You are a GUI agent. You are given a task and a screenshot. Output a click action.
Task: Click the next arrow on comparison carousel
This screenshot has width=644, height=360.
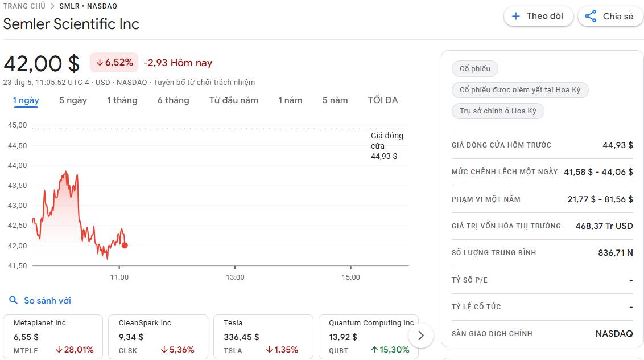[420, 336]
